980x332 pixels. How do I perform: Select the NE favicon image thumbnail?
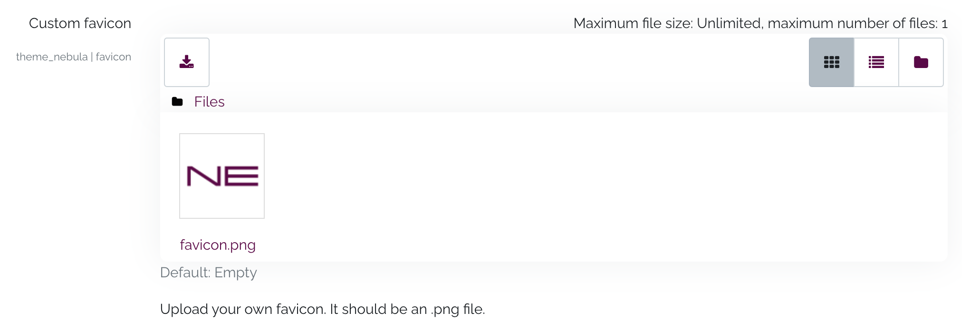click(x=222, y=176)
